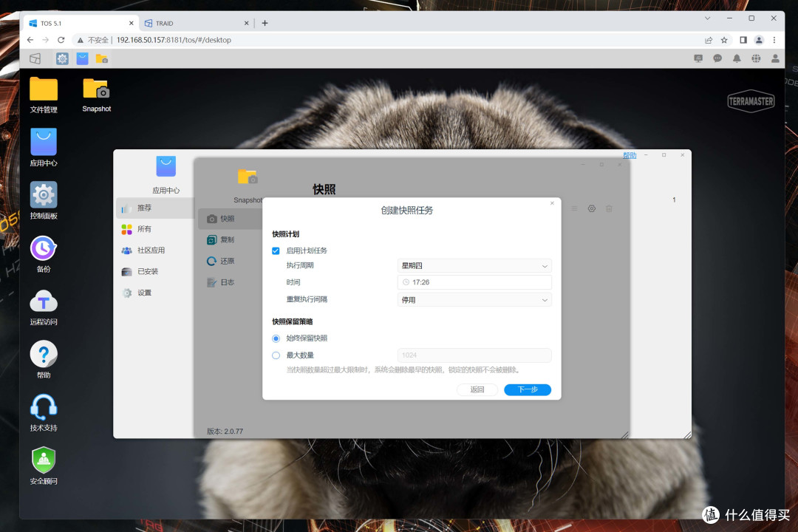This screenshot has height=532, width=798.
Task: Bookmark this page with the star icon
Action: (x=724, y=40)
